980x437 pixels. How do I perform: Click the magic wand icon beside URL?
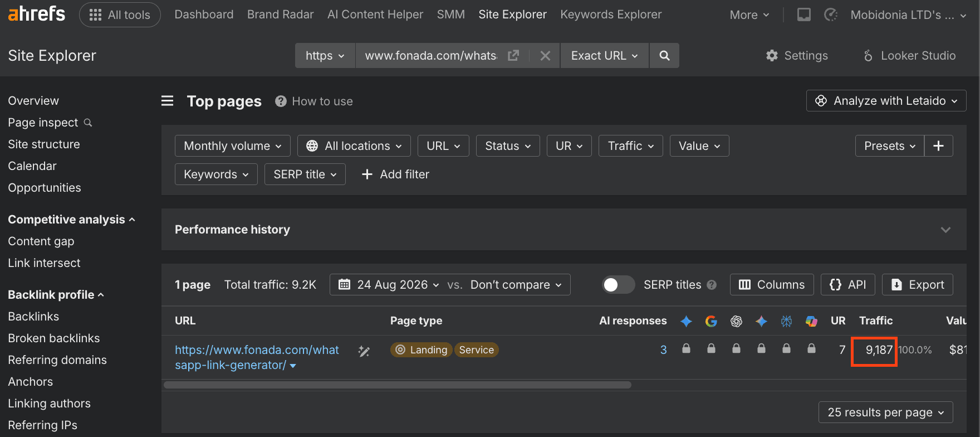pos(364,351)
